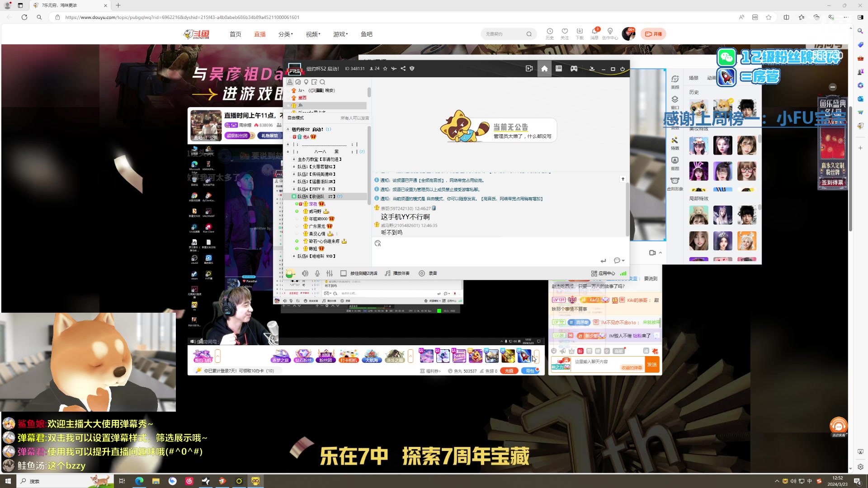The image size is (868, 488).
Task: Click the 播放伴奏 music button
Action: [397, 273]
